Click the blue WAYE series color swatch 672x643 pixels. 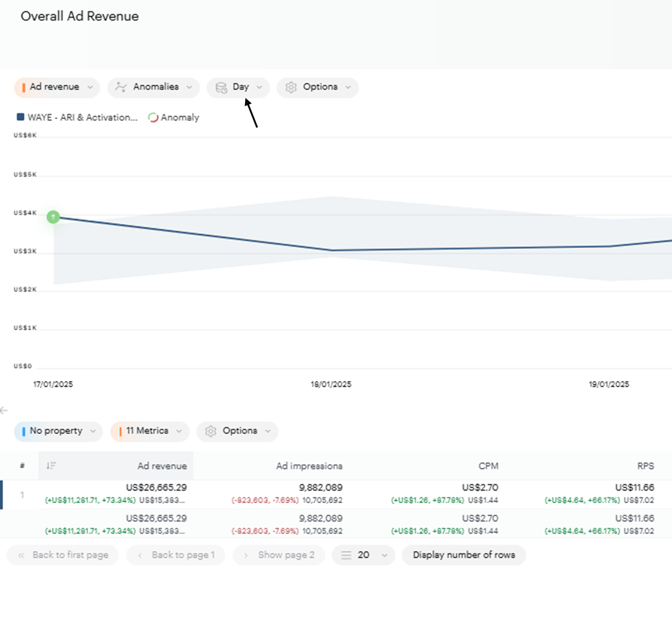pyautogui.click(x=20, y=118)
